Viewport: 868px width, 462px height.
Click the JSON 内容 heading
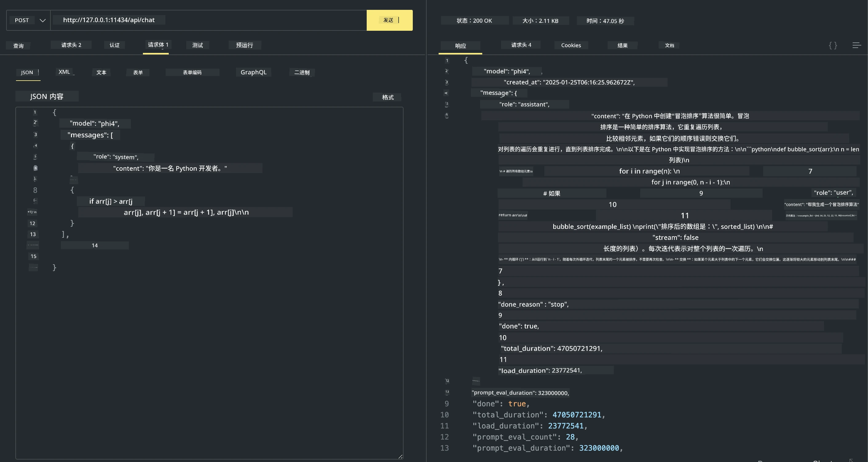[47, 97]
